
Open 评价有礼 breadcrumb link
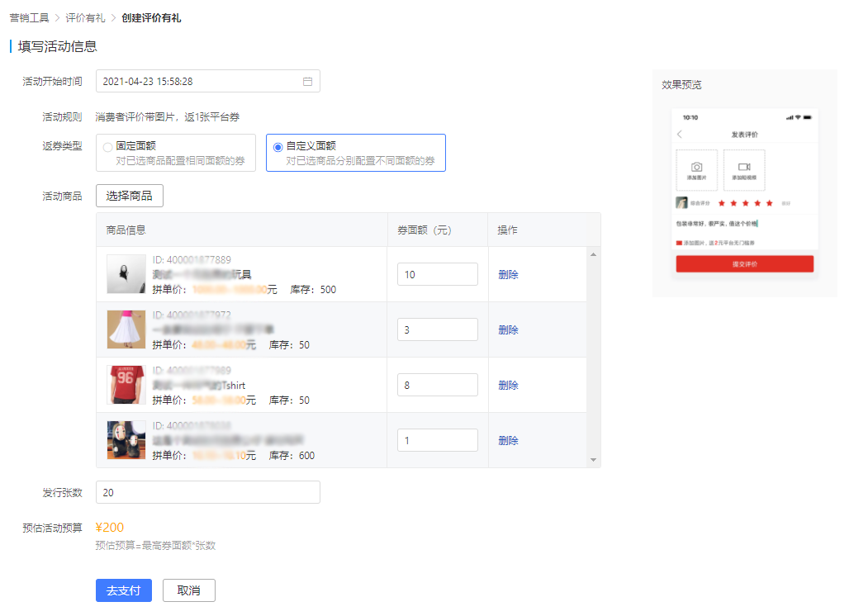(x=85, y=18)
